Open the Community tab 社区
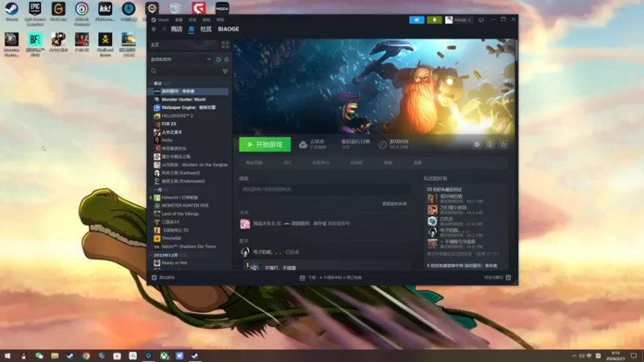The height and width of the screenshot is (362, 644). [x=206, y=29]
